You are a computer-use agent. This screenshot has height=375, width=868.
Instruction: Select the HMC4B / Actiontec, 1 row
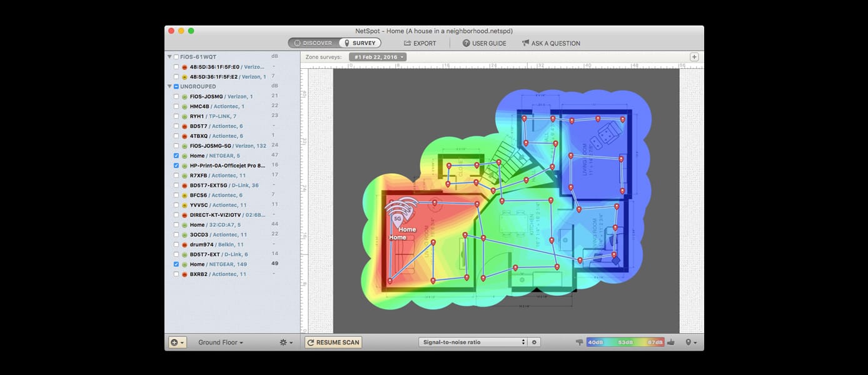(x=232, y=107)
